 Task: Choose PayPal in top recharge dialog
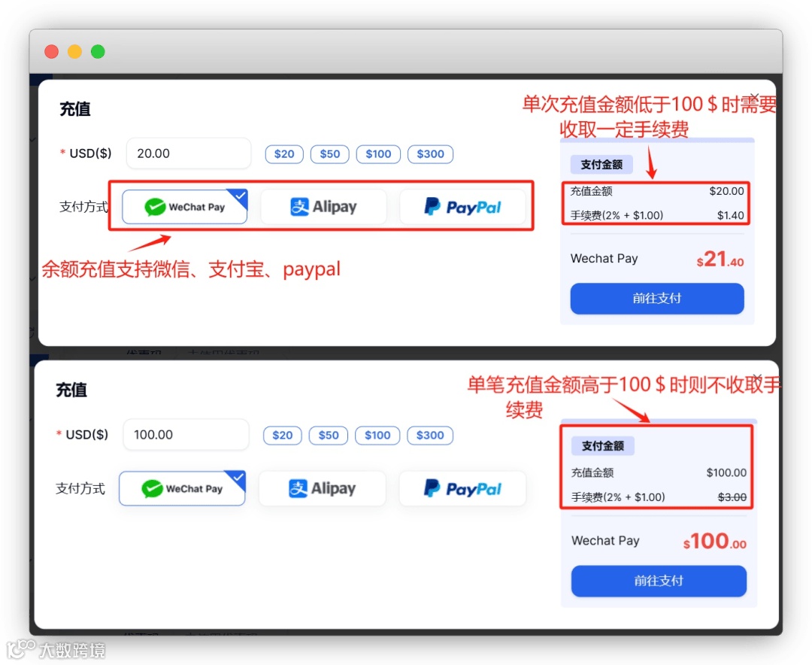(x=462, y=207)
